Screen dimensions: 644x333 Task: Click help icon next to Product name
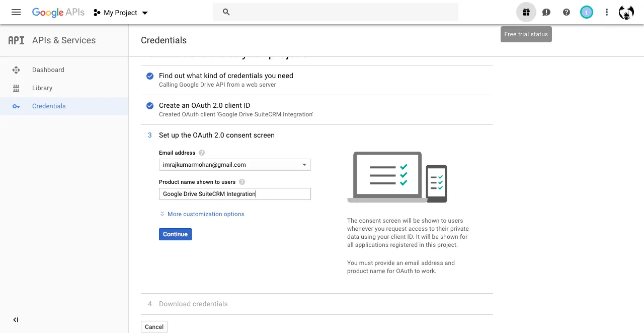click(242, 182)
